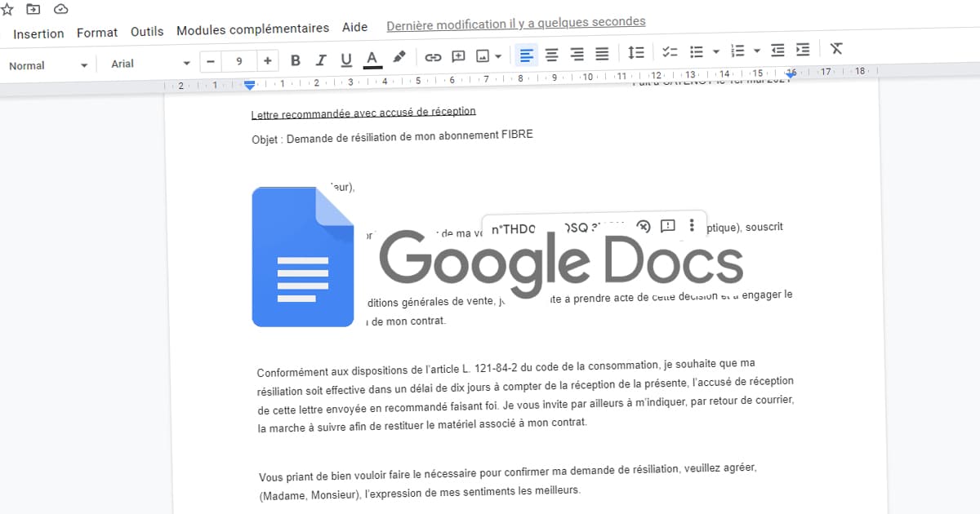The height and width of the screenshot is (514, 980).
Task: Select justified alignment
Action: click(x=602, y=54)
